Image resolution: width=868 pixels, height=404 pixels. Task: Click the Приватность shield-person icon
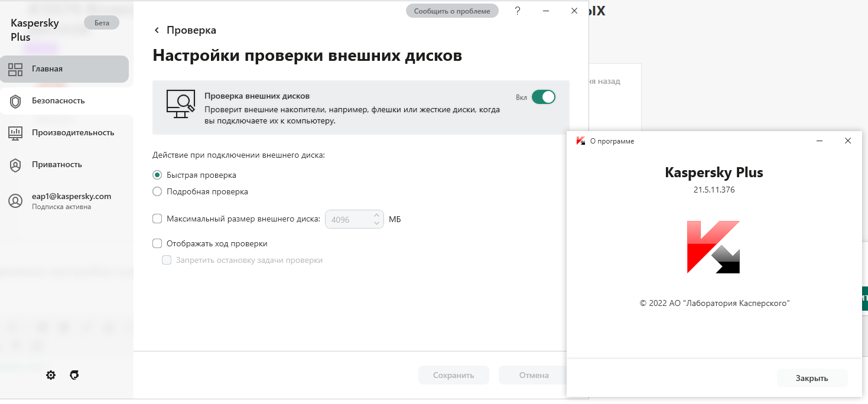click(x=15, y=165)
